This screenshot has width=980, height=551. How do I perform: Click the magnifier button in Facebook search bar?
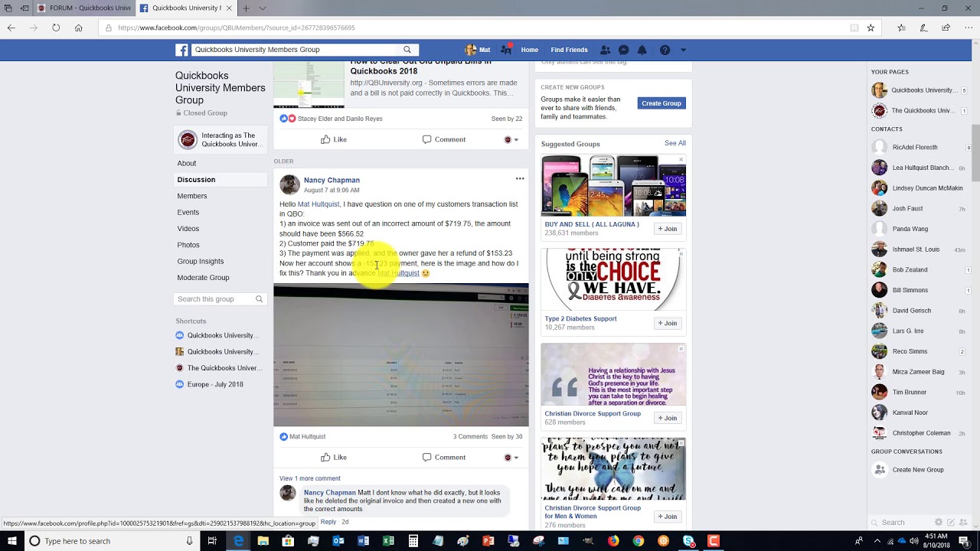(407, 50)
